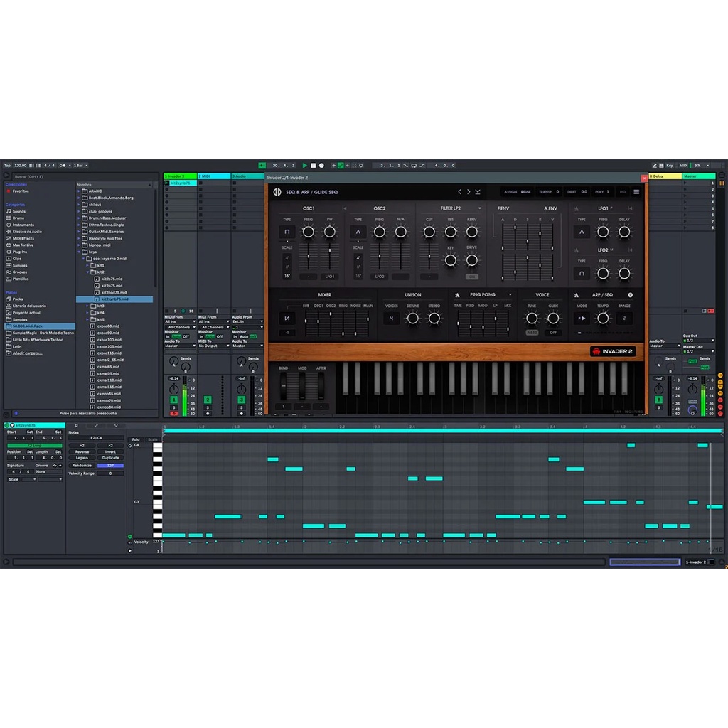This screenshot has width=728, height=728.
Task: Arm record on Invader 2 track
Action: [174, 413]
